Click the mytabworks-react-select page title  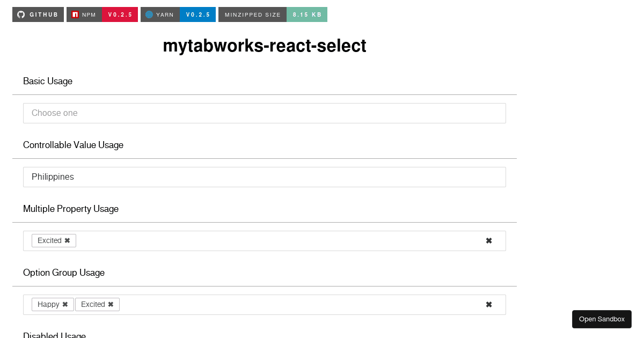264,46
